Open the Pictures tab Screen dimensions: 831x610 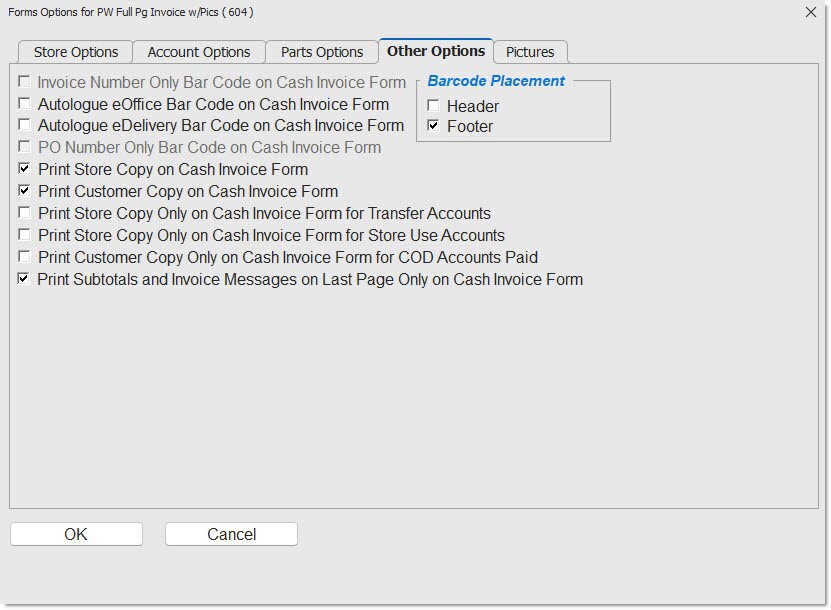click(530, 52)
